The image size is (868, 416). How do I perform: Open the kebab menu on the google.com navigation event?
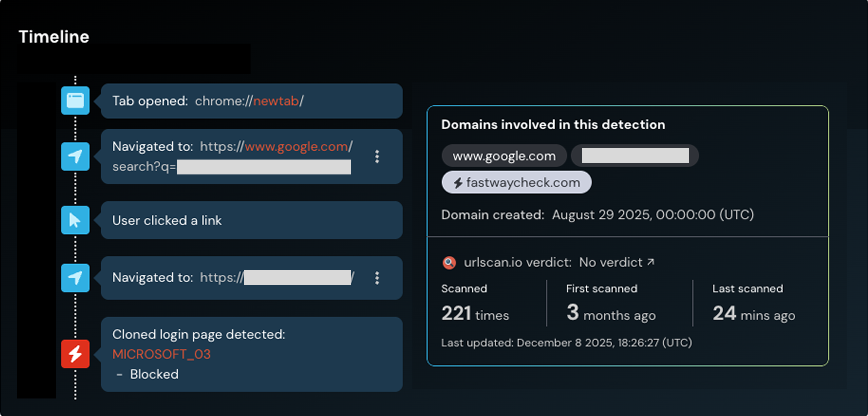point(377,157)
